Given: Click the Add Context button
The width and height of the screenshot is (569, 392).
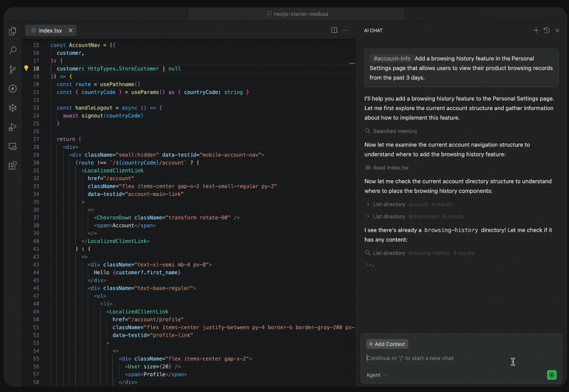Looking at the screenshot, I should pos(387,344).
